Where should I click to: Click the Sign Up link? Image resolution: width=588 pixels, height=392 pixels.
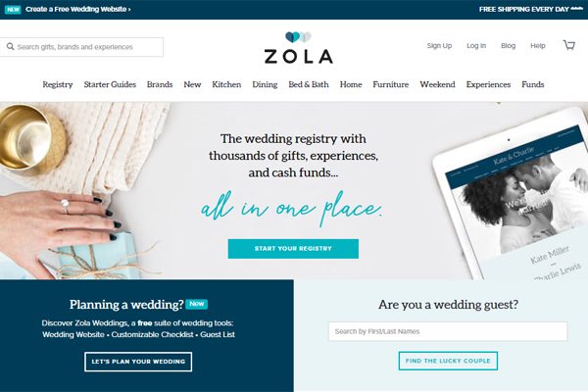point(439,46)
